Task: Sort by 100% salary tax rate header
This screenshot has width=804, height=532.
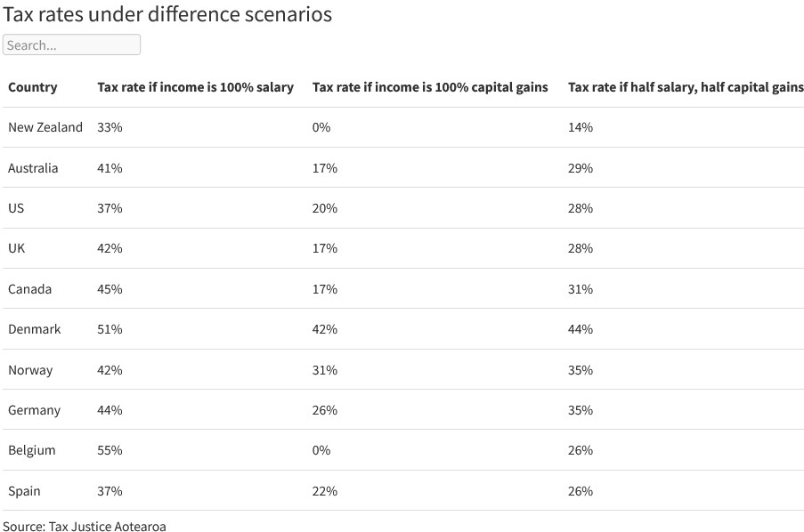Action: tap(195, 87)
